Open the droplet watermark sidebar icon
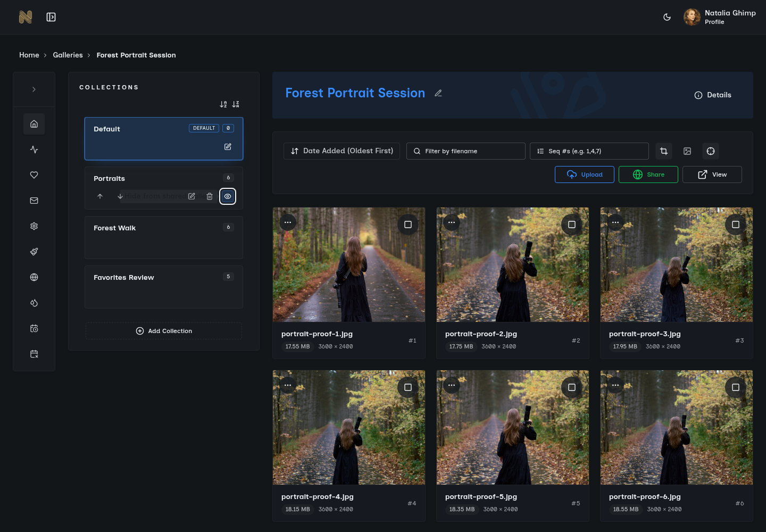The image size is (766, 532). click(34, 303)
